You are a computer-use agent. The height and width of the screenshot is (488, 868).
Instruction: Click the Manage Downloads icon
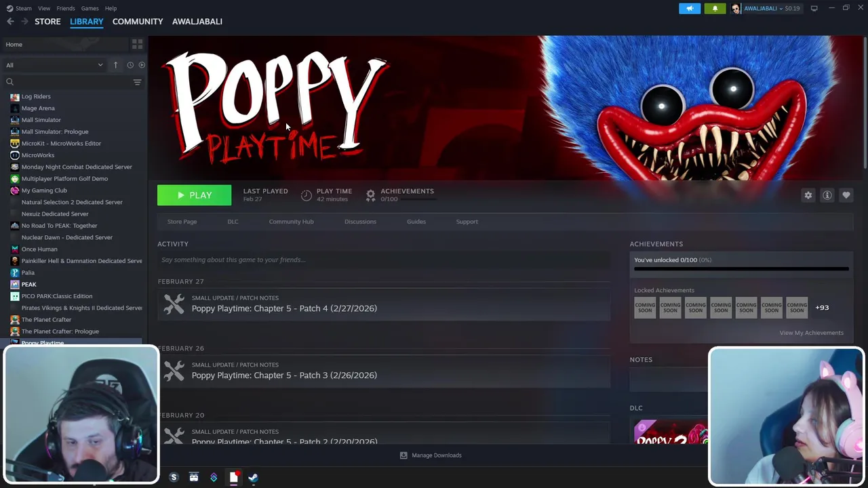[403, 455]
